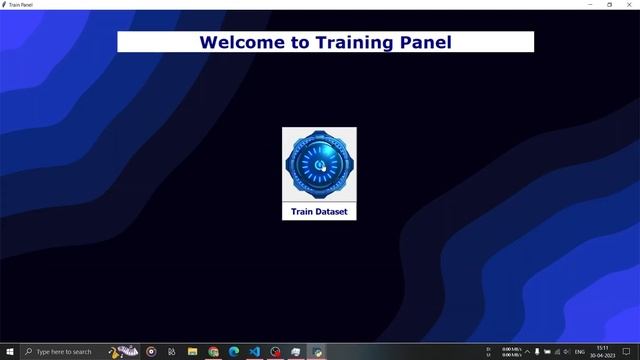Click the Welcome to Training Panel title
This screenshot has height=360, width=640.
click(325, 42)
